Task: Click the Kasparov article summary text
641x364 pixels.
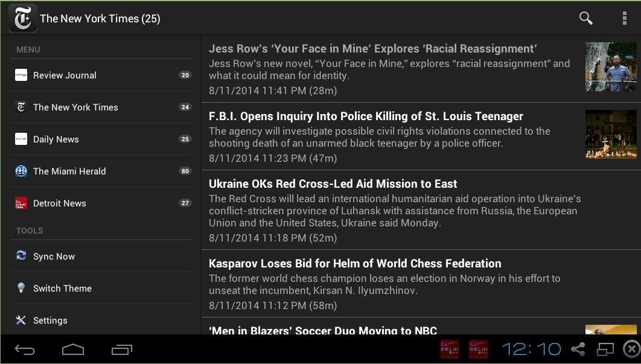Action: pyautogui.click(x=384, y=284)
